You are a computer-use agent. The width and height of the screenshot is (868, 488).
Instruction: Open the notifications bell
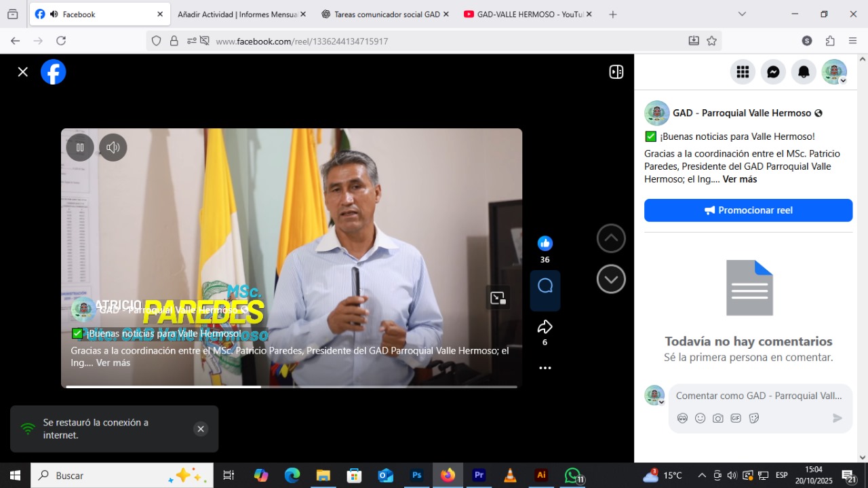804,72
